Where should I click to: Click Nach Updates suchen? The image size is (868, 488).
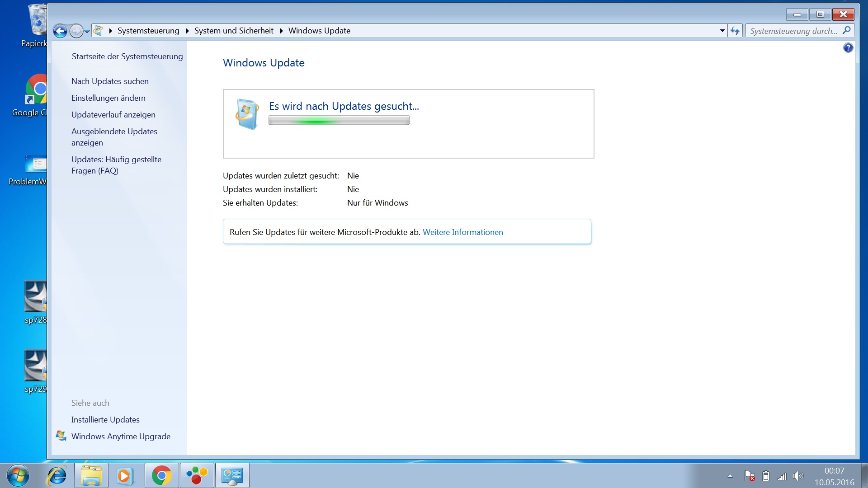[x=110, y=81]
